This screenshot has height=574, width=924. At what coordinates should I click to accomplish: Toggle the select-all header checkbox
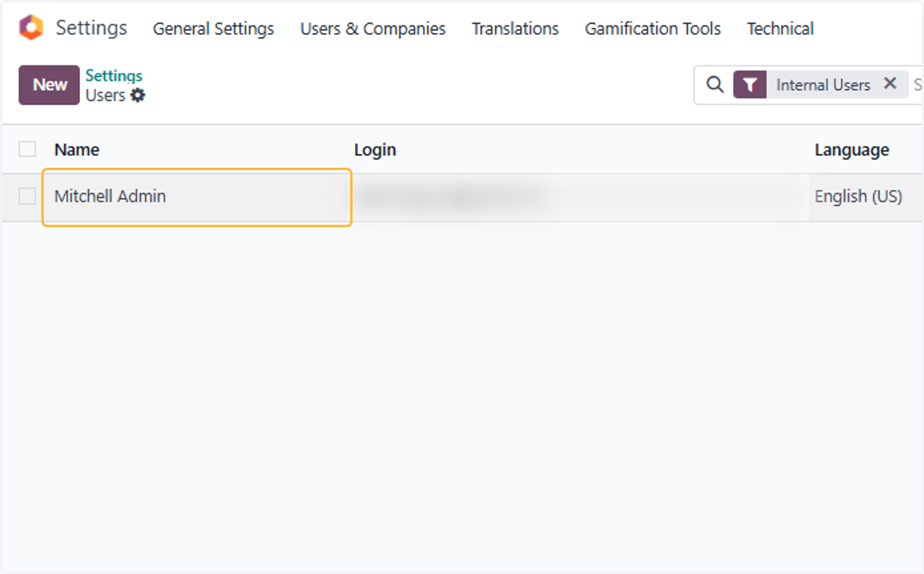(28, 149)
